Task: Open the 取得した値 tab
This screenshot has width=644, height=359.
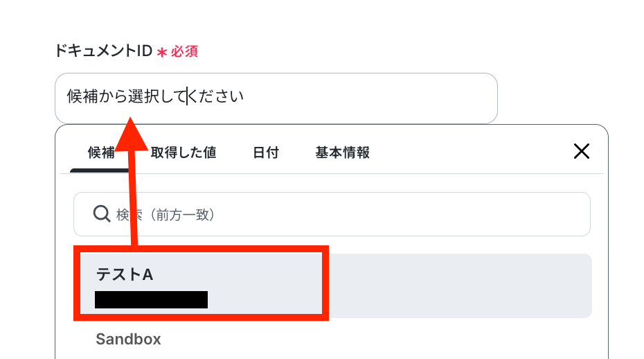Action: coord(184,152)
